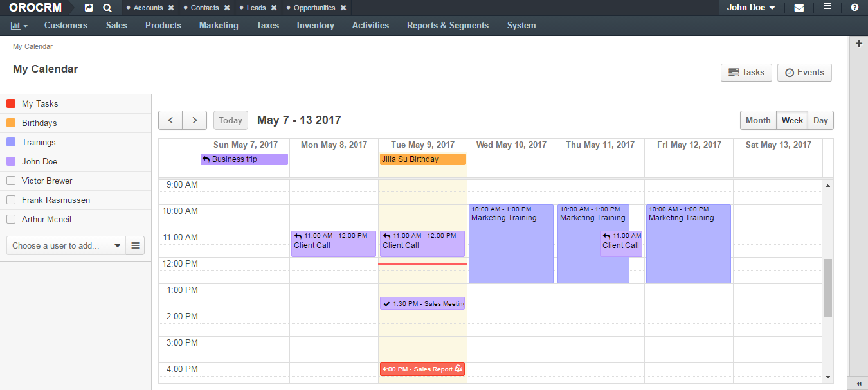Open the Customers menu
The height and width of the screenshot is (390, 868).
tap(66, 26)
